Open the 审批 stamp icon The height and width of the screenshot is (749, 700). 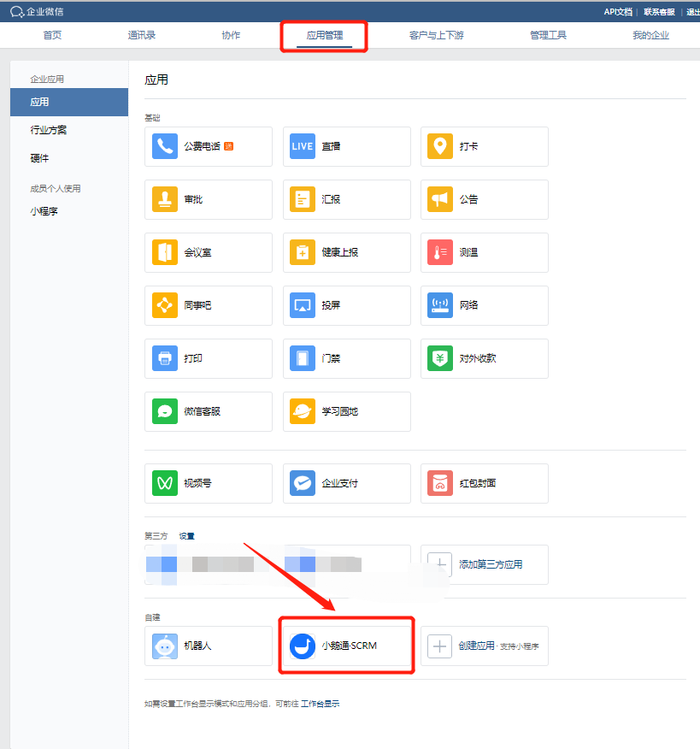coord(165,199)
